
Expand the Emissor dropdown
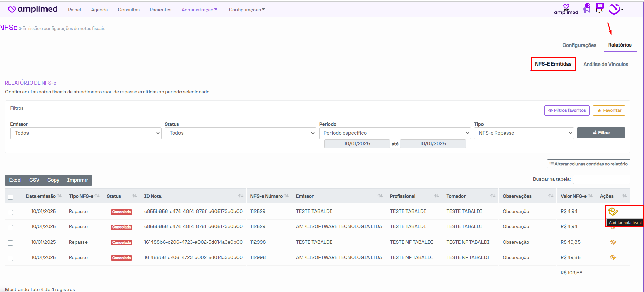click(86, 133)
